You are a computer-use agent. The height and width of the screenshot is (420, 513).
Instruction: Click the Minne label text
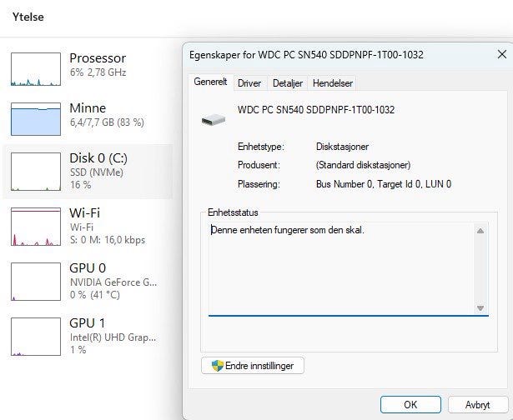click(88, 108)
